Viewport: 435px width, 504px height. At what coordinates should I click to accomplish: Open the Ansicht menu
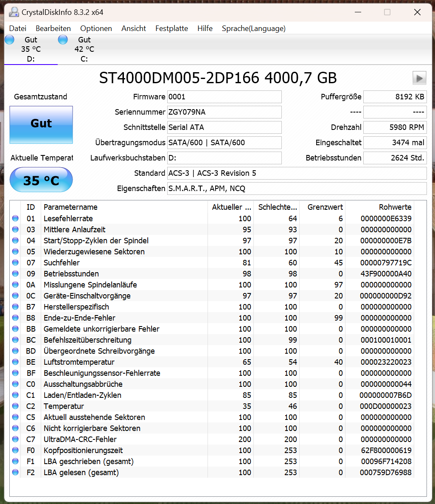134,28
